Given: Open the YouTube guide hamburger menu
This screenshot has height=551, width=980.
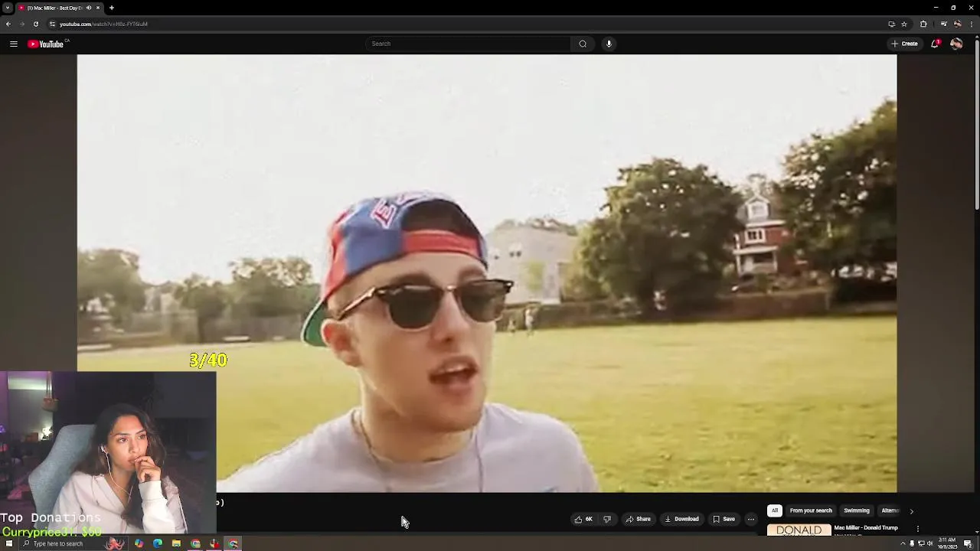Looking at the screenshot, I should pos(13,44).
